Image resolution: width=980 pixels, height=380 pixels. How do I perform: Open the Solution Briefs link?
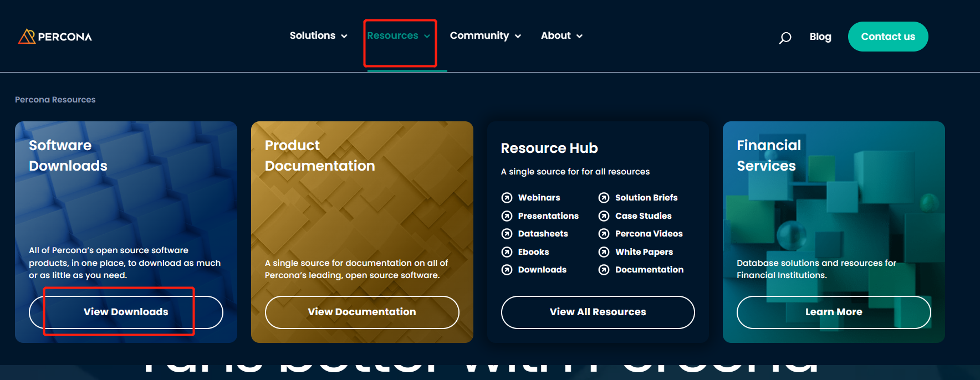[x=646, y=198]
